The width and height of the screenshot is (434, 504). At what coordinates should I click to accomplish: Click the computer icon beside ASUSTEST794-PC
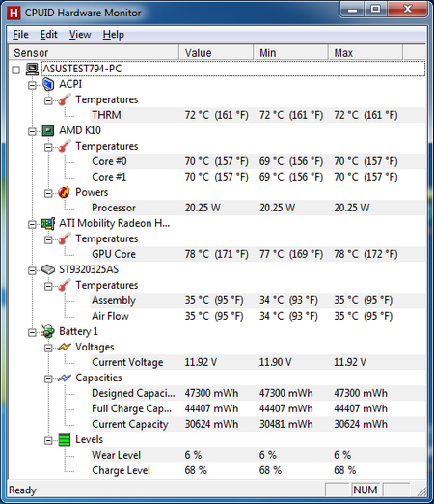pos(32,69)
